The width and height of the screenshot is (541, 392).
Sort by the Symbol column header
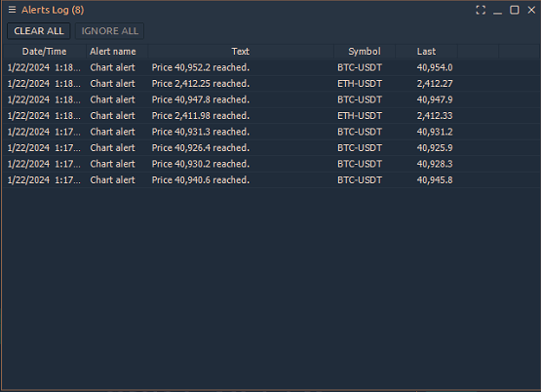click(x=365, y=52)
